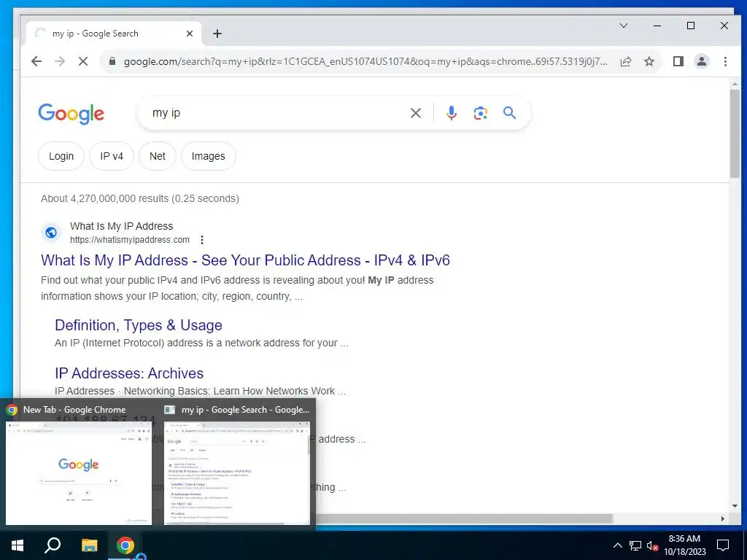Show hidden system tray icons
The height and width of the screenshot is (560, 747).
[x=617, y=545]
